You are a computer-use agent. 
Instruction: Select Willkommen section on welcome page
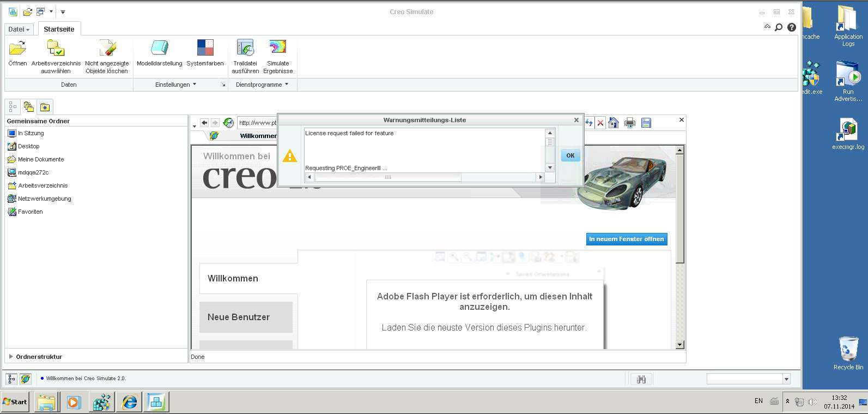point(248,278)
